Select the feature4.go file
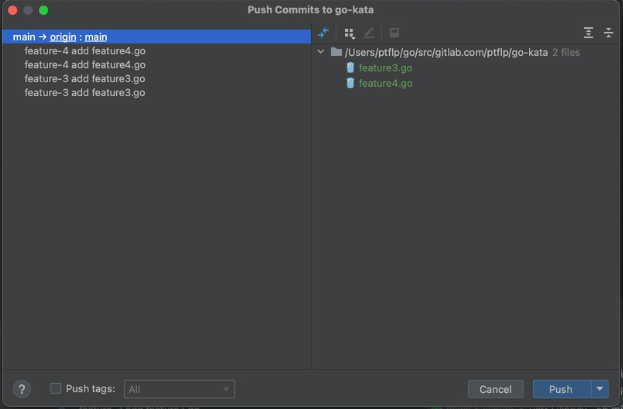 [x=385, y=83]
